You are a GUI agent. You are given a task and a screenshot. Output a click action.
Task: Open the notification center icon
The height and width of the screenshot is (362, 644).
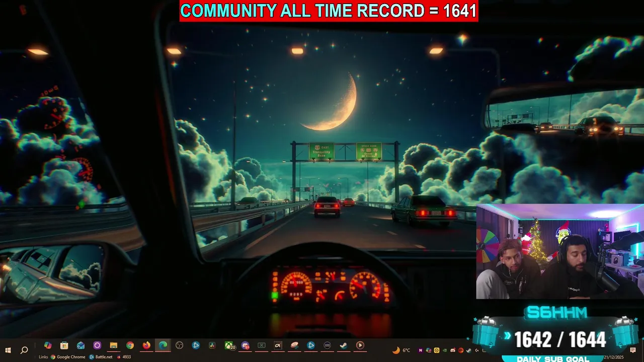[633, 350]
